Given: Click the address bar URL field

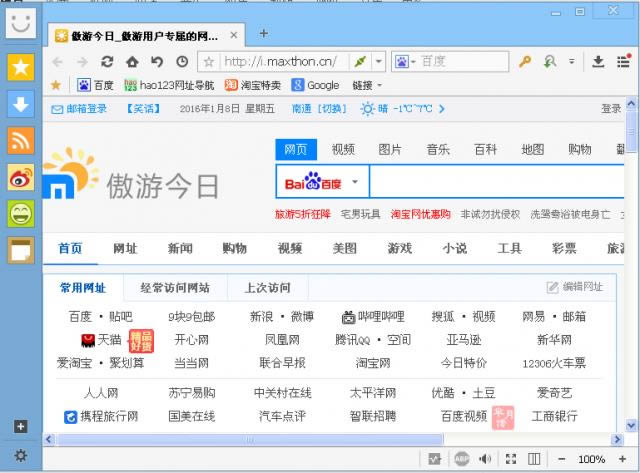Looking at the screenshot, I should [280, 61].
